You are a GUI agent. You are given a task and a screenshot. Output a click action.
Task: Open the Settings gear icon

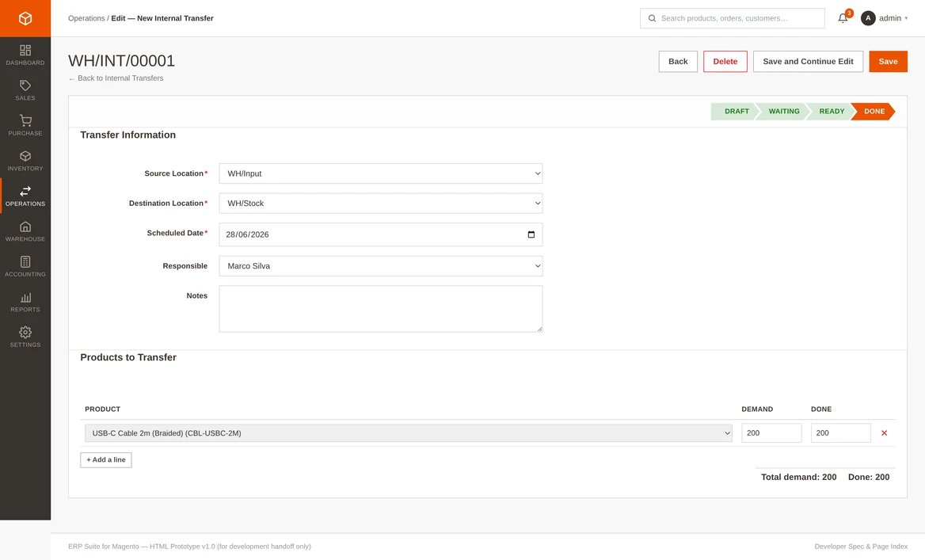coord(25,332)
